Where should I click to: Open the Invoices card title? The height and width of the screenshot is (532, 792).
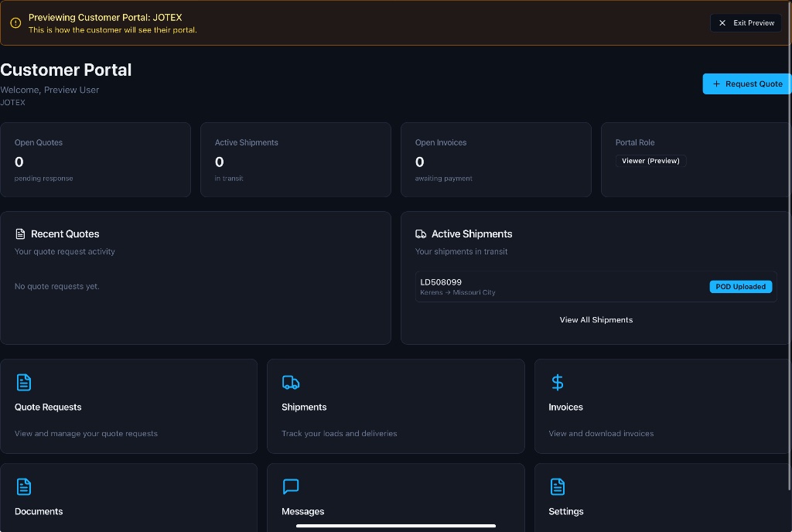(565, 407)
